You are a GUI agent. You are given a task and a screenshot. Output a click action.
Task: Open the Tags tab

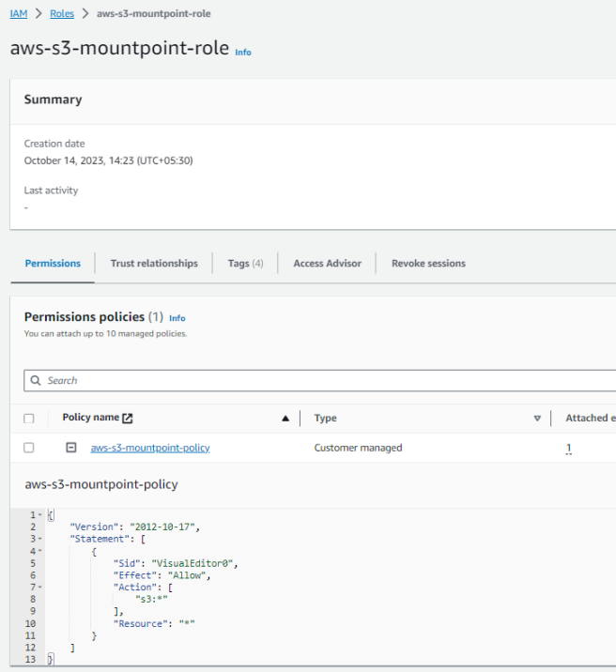pyautogui.click(x=245, y=264)
